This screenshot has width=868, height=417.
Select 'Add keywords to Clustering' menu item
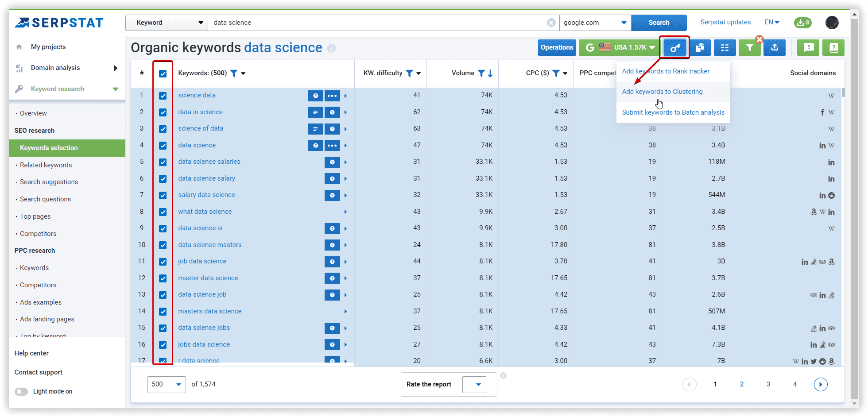click(x=662, y=92)
